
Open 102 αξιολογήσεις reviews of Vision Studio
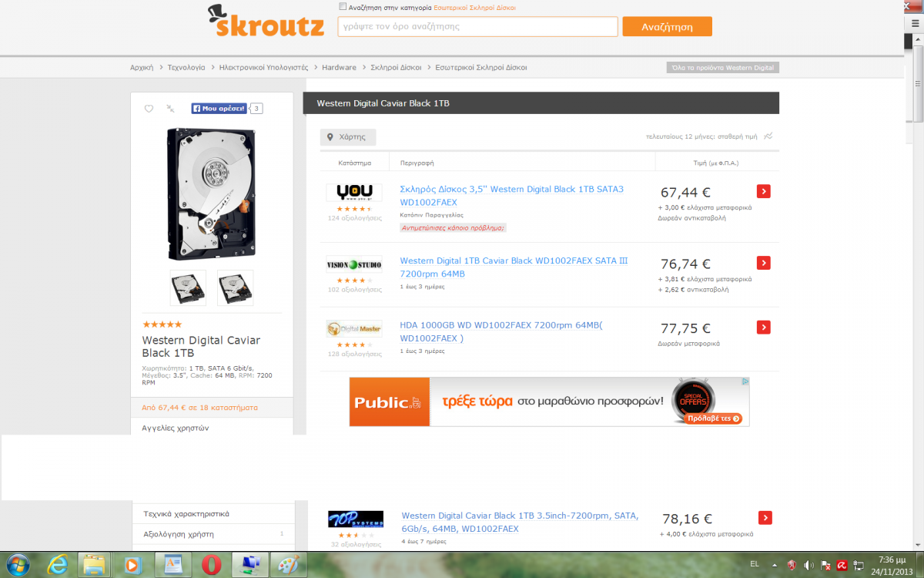tap(355, 290)
